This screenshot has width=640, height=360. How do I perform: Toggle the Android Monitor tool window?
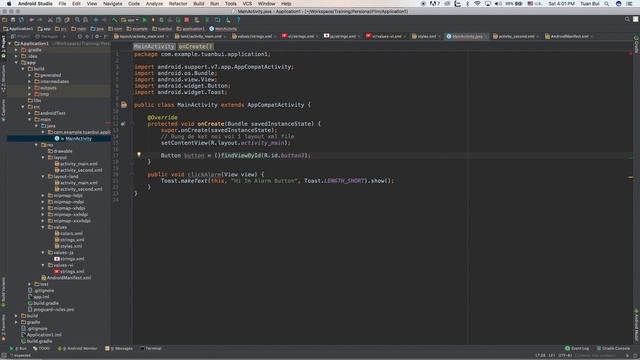pyautogui.click(x=78, y=349)
